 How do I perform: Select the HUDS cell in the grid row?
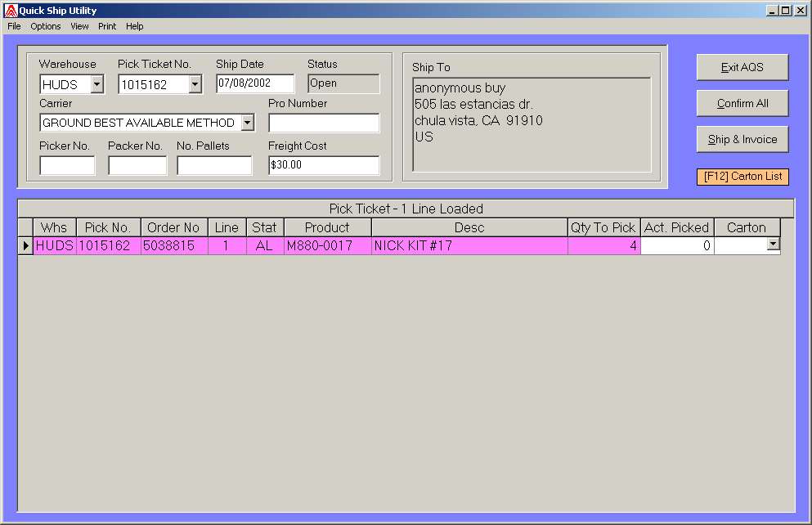point(54,246)
